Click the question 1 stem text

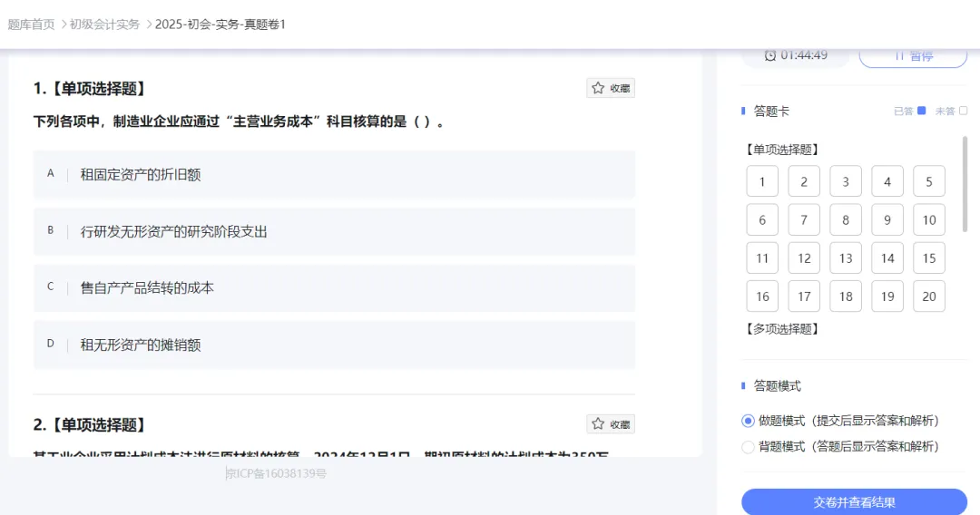[240, 121]
